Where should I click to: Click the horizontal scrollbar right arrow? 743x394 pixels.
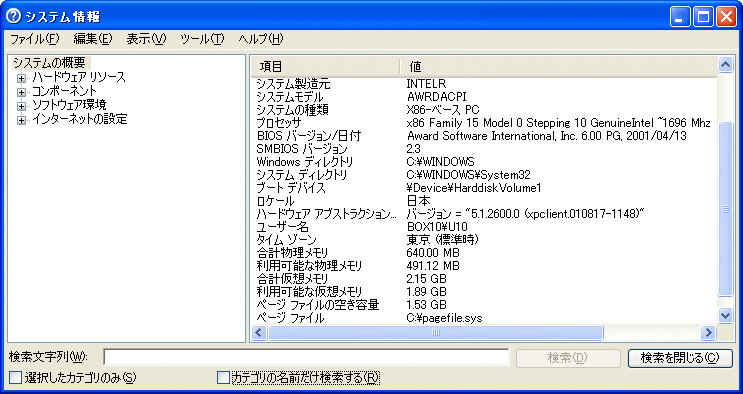pyautogui.click(x=708, y=333)
